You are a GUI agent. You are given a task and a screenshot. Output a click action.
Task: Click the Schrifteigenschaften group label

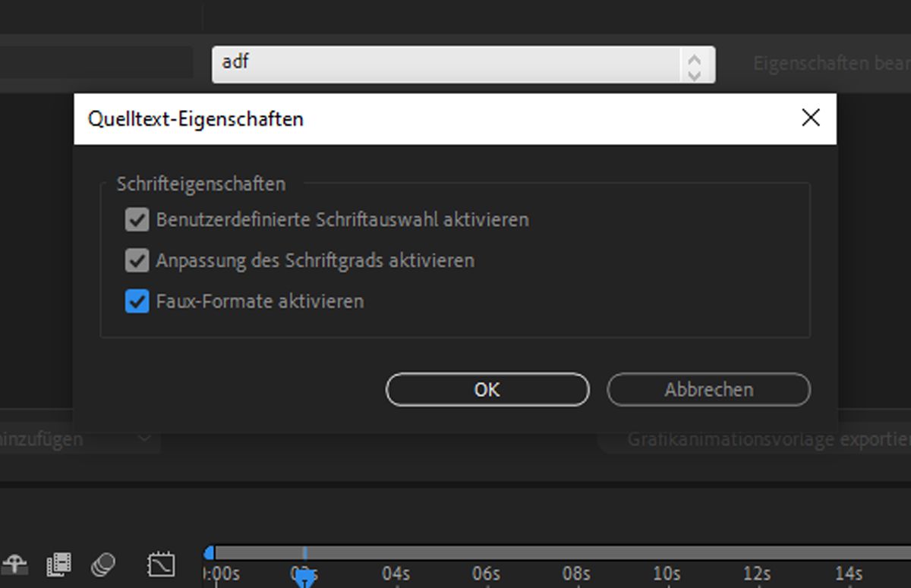[201, 184]
